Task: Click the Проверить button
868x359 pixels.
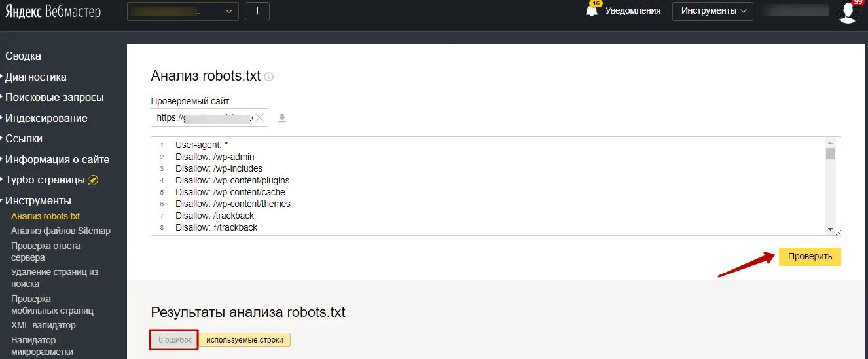Action: [x=810, y=257]
